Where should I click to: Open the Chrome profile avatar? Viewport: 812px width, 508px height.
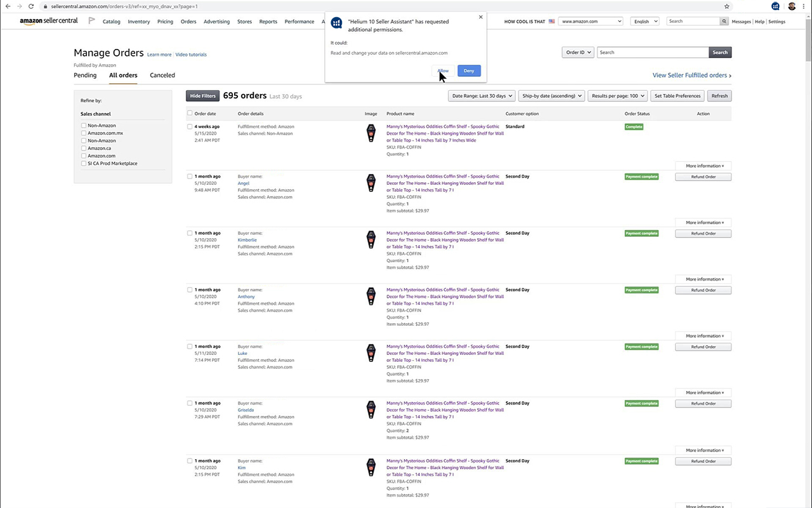tap(792, 6)
